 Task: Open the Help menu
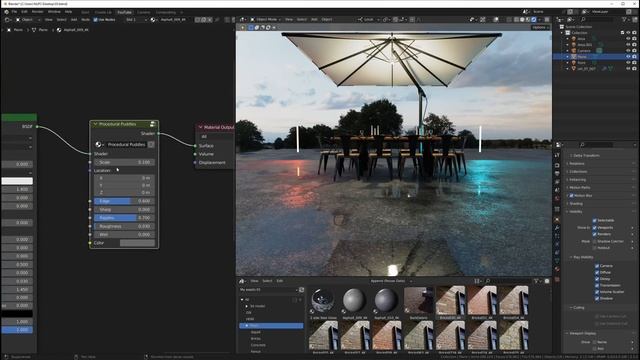click(x=68, y=12)
